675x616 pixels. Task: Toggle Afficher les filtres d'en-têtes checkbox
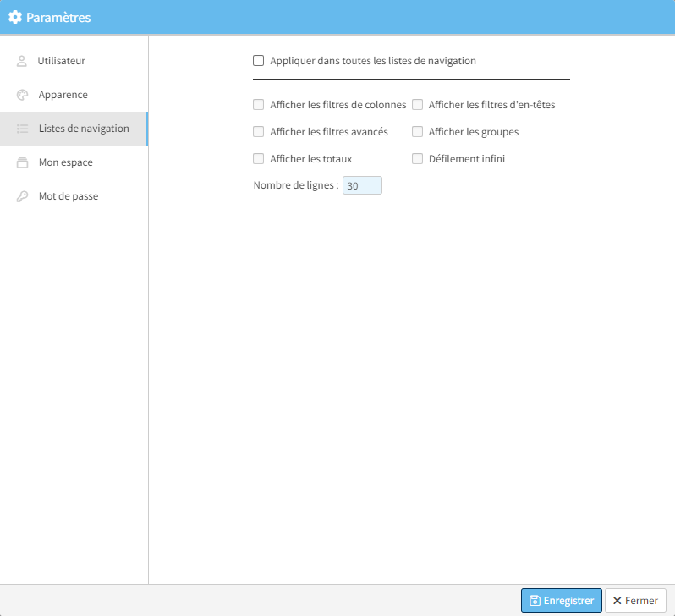417,105
